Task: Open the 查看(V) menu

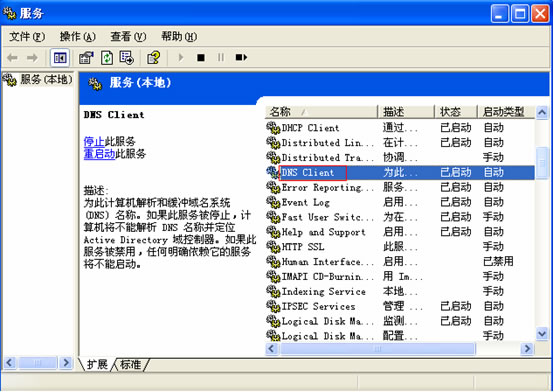Action: (128, 36)
